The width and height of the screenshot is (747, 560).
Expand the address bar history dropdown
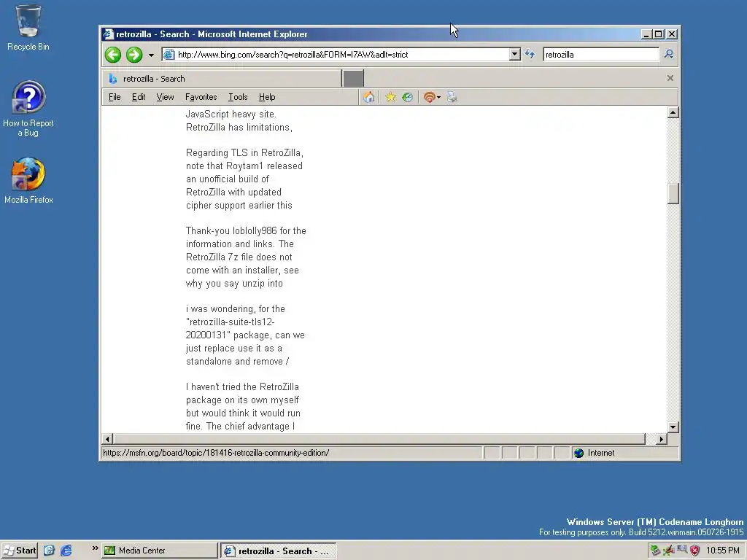click(x=514, y=54)
